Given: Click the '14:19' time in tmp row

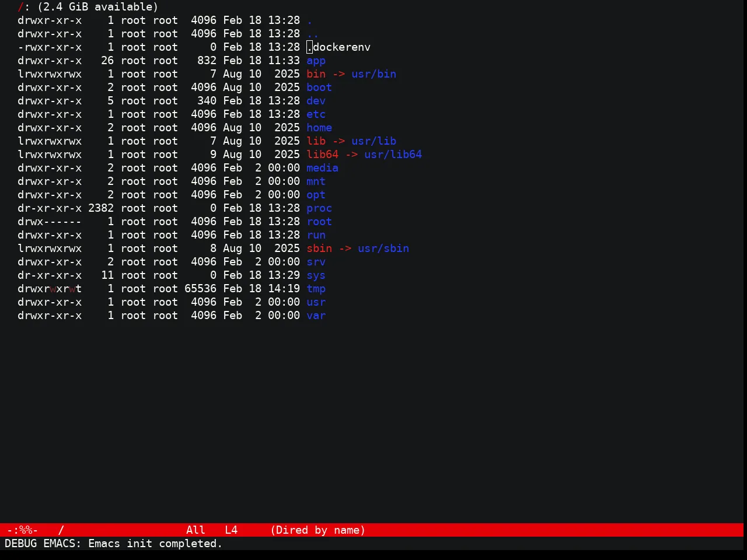Looking at the screenshot, I should 284,289.
